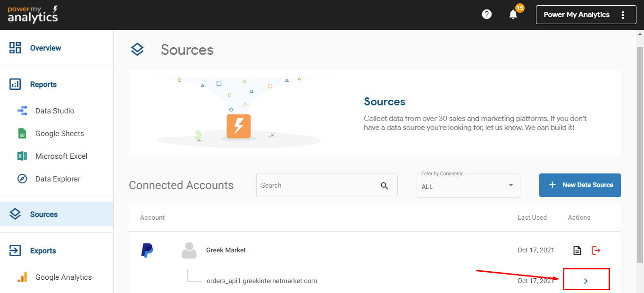Screen dimensions: 644x293
Task: Select Microsoft Excel in the sidebar
Action: point(61,156)
